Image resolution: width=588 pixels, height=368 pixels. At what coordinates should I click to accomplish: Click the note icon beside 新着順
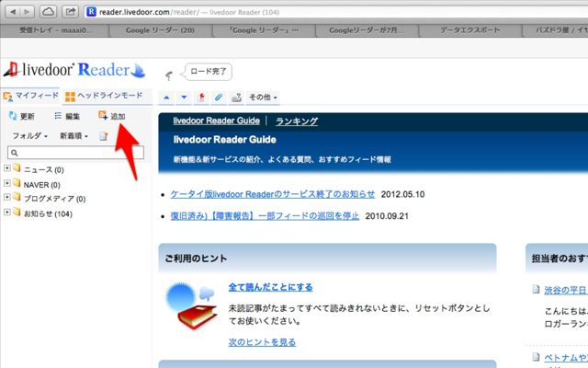pos(103,136)
